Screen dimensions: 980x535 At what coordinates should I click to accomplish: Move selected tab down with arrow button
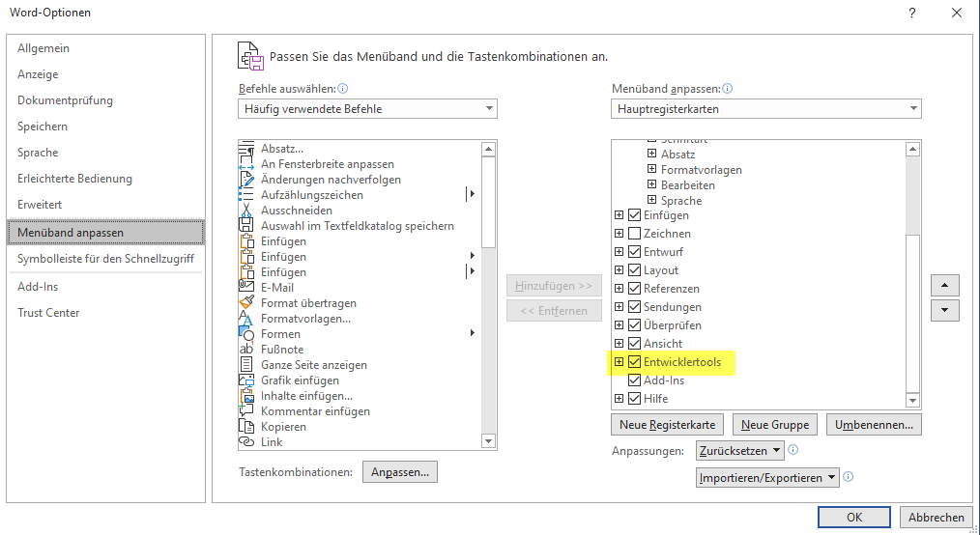[x=945, y=310]
